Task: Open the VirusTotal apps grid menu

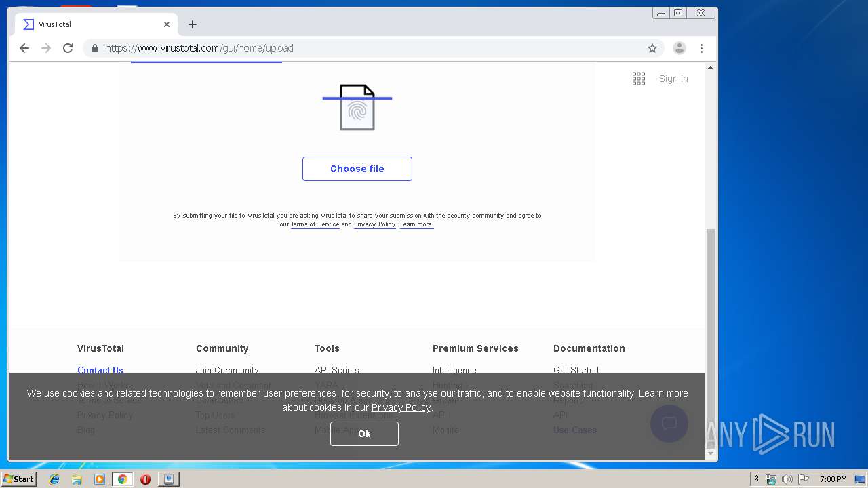Action: (x=639, y=79)
